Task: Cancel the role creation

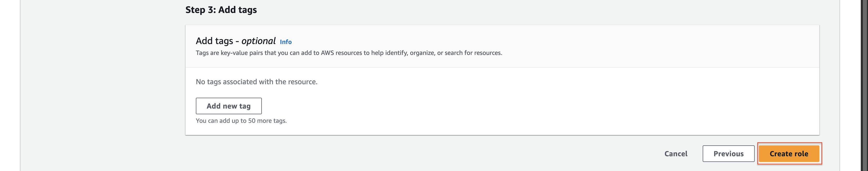Action: pyautogui.click(x=676, y=153)
